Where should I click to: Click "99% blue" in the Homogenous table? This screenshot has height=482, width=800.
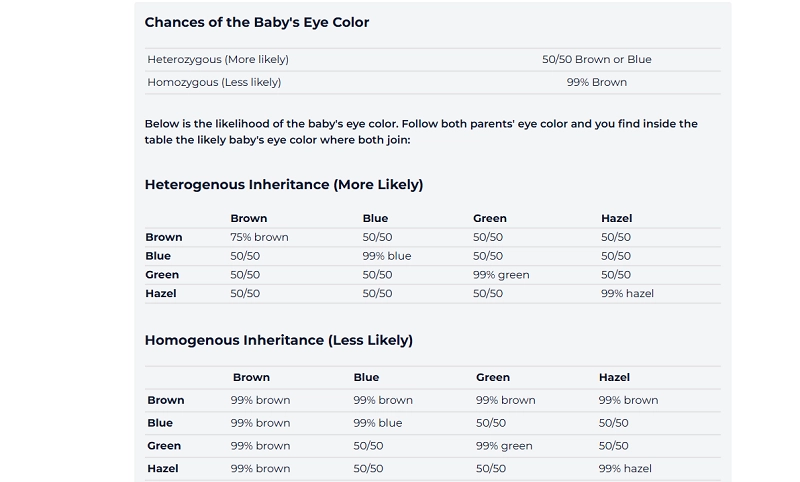pyautogui.click(x=378, y=423)
